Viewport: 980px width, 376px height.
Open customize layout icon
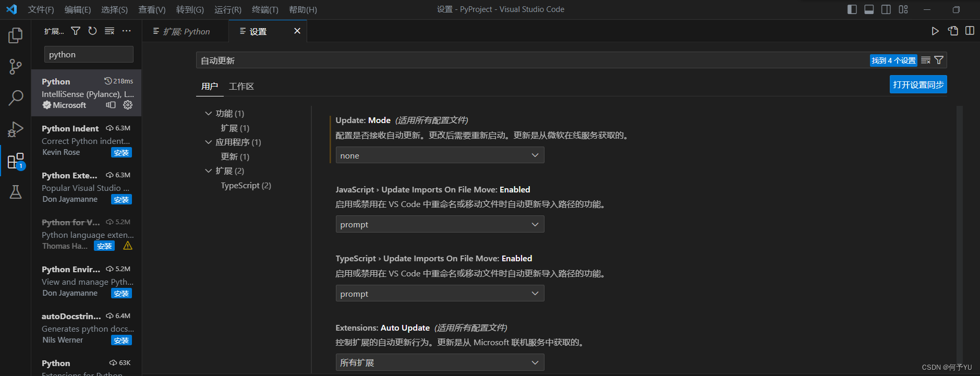click(x=903, y=9)
